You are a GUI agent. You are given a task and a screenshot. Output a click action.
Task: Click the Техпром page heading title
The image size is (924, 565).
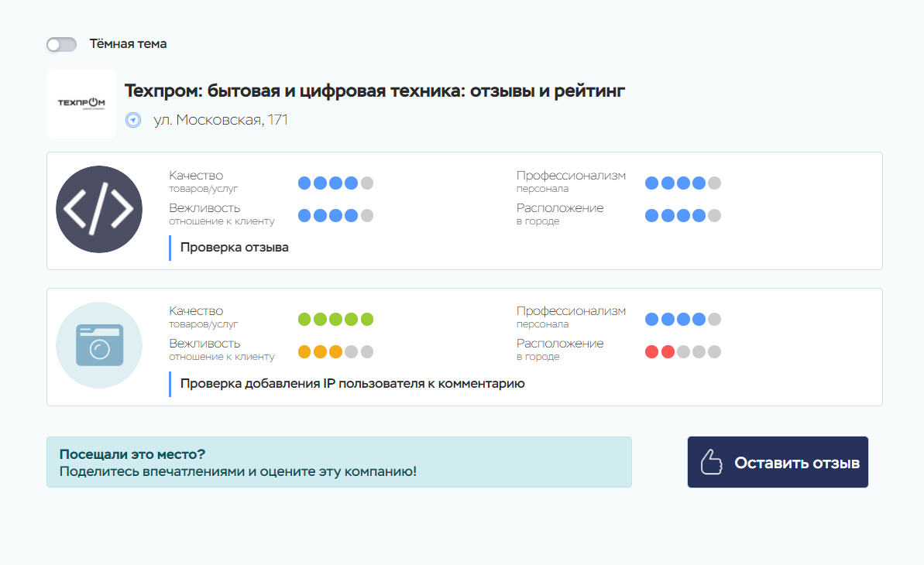coord(375,91)
